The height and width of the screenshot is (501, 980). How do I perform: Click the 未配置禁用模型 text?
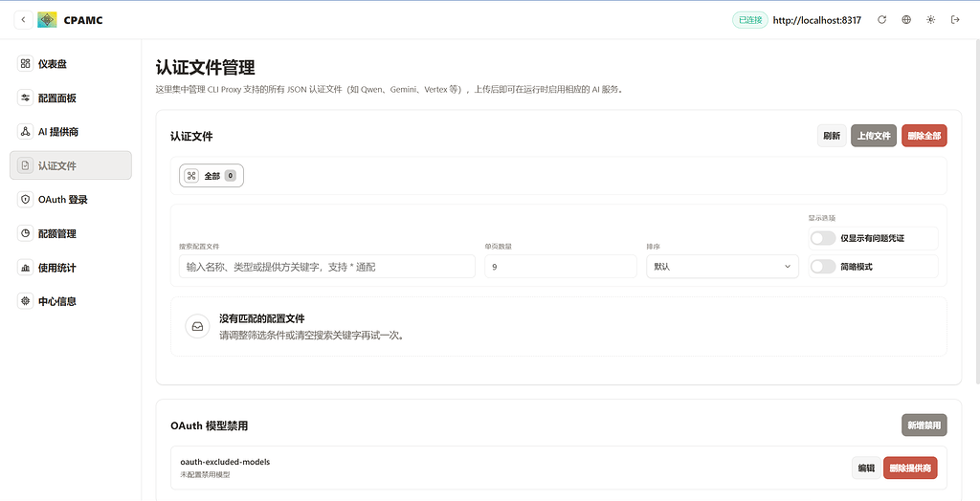coord(205,475)
